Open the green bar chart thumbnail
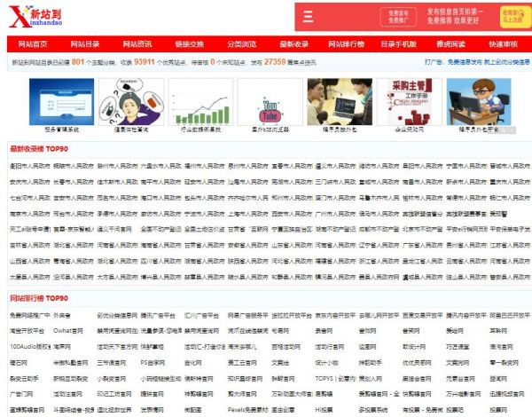Screen dimensions: 532x417 pos(200,101)
